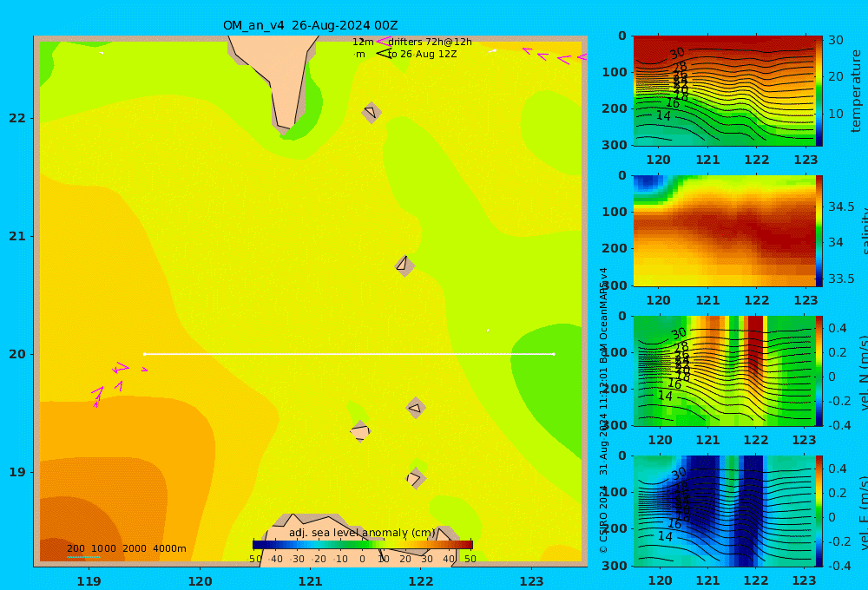Click the small island marker near 20.75N
Screen dimensions: 868x590
coord(404,265)
